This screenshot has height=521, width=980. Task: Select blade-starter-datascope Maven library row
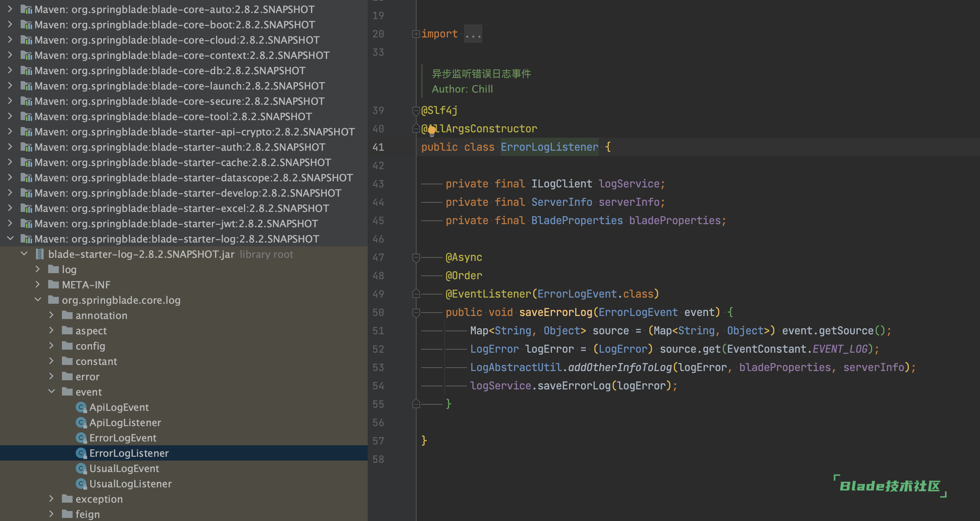(x=184, y=177)
